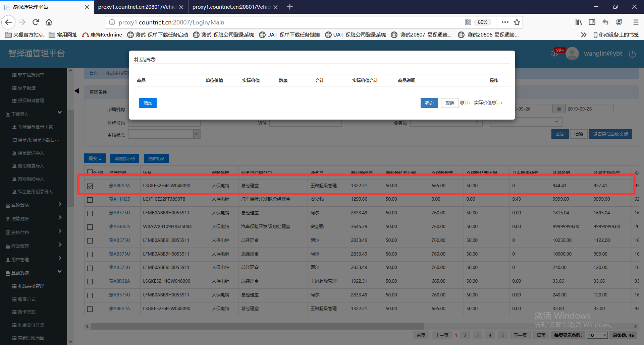Click the browser Home icon
Viewport: 644px width, 345px height.
point(49,22)
